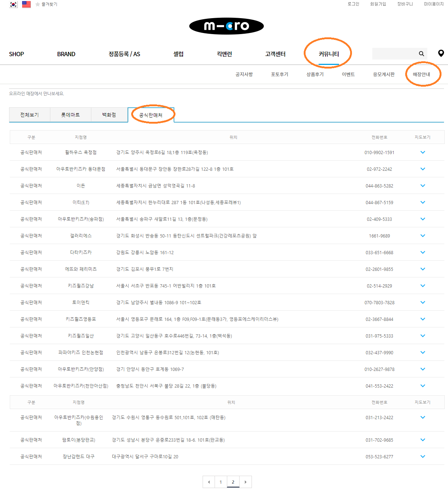The image size is (448, 504).
Task: Expand map for 아우토반키즈카(안양점) row
Action: [x=423, y=369]
